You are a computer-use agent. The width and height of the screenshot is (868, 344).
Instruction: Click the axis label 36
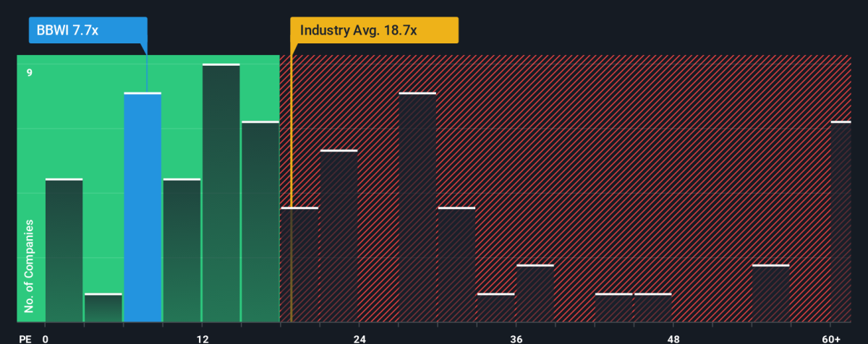(516, 339)
